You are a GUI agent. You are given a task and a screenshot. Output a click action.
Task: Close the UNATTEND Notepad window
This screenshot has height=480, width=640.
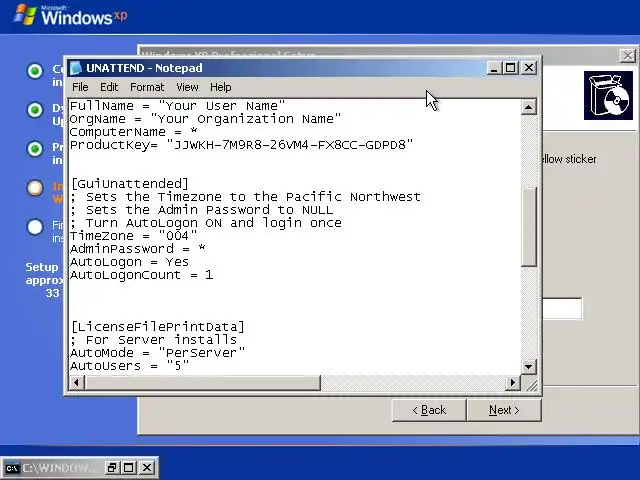click(529, 68)
